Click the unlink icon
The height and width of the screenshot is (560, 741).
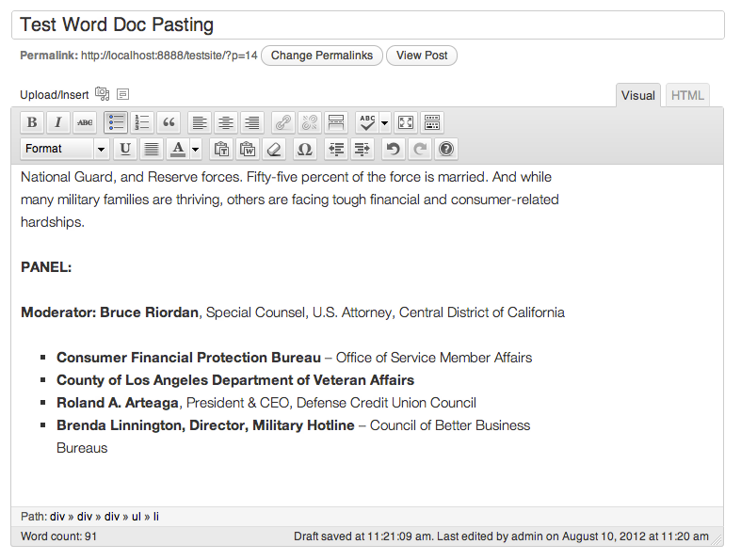310,122
